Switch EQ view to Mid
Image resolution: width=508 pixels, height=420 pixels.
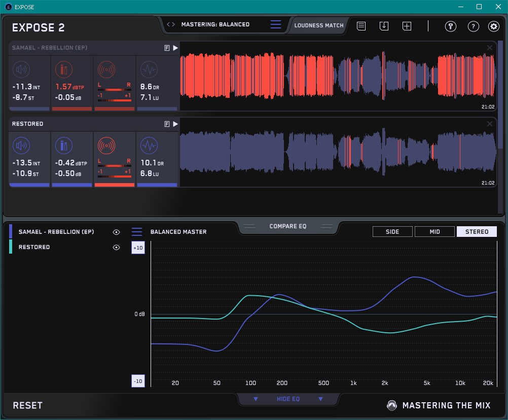point(434,232)
